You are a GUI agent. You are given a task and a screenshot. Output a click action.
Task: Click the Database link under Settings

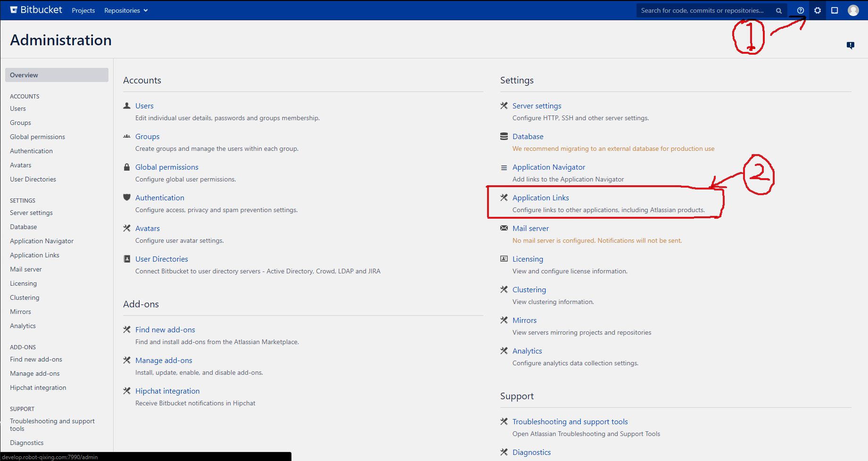tap(528, 136)
